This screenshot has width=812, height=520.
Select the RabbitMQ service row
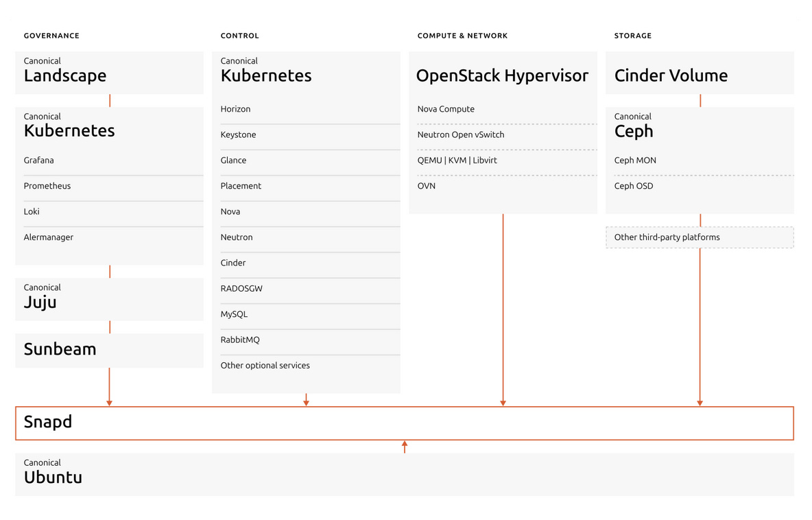click(x=310, y=342)
